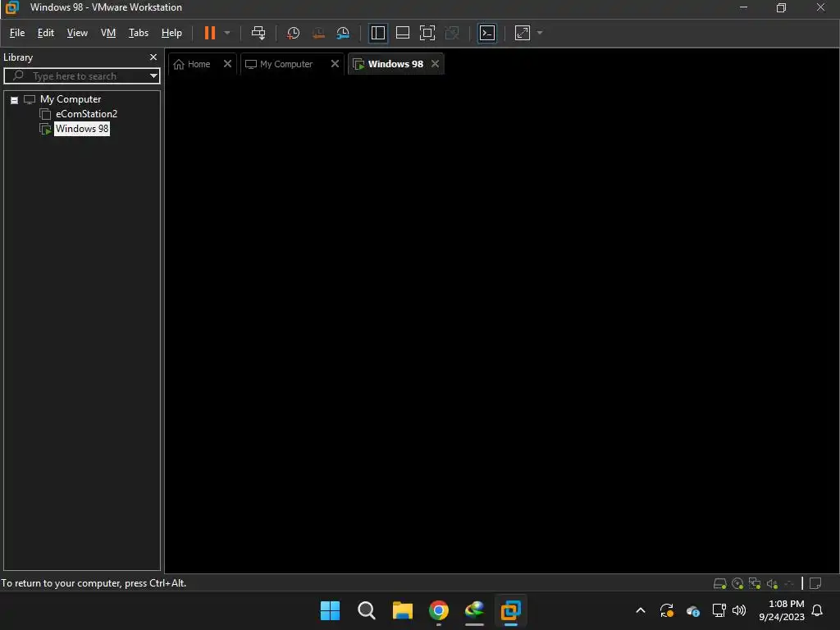
Task: Click the sound card status icon
Action: [x=772, y=584]
